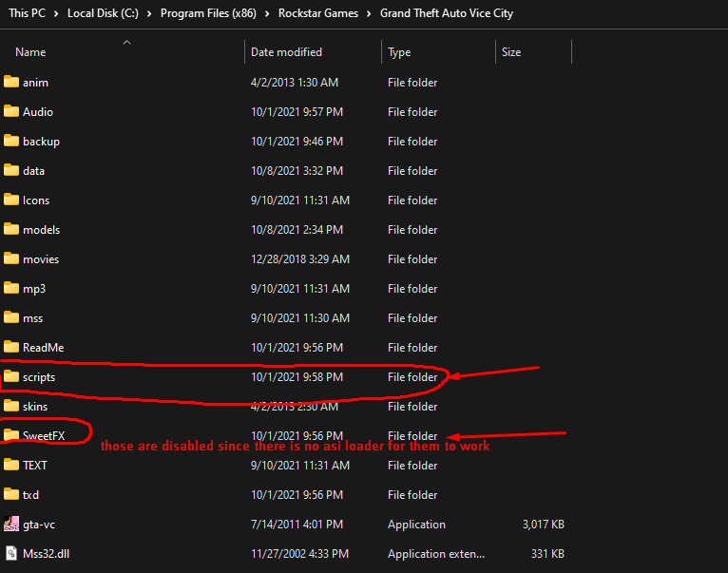Sort by Name column header
Image resolution: width=728 pixels, height=573 pixels.
[x=30, y=52]
